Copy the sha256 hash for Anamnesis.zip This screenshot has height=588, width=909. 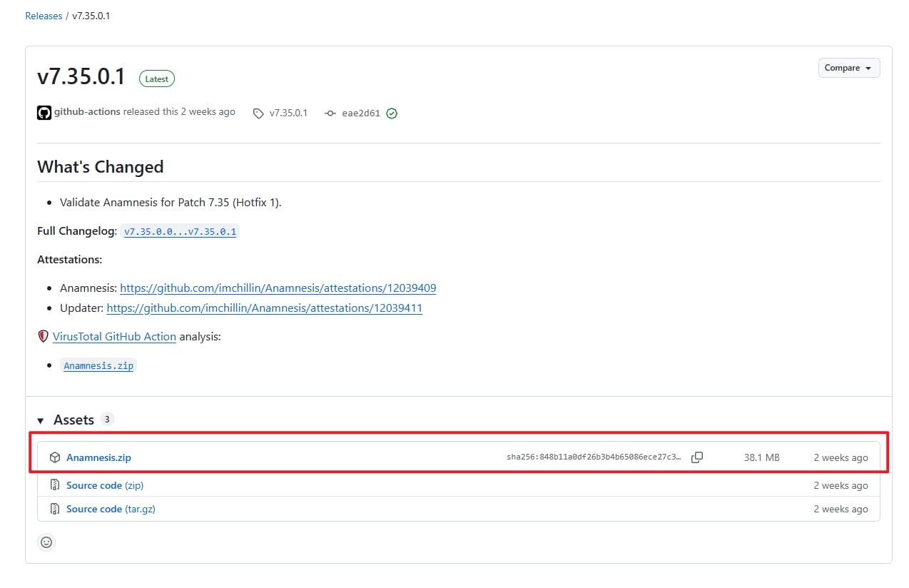[697, 457]
